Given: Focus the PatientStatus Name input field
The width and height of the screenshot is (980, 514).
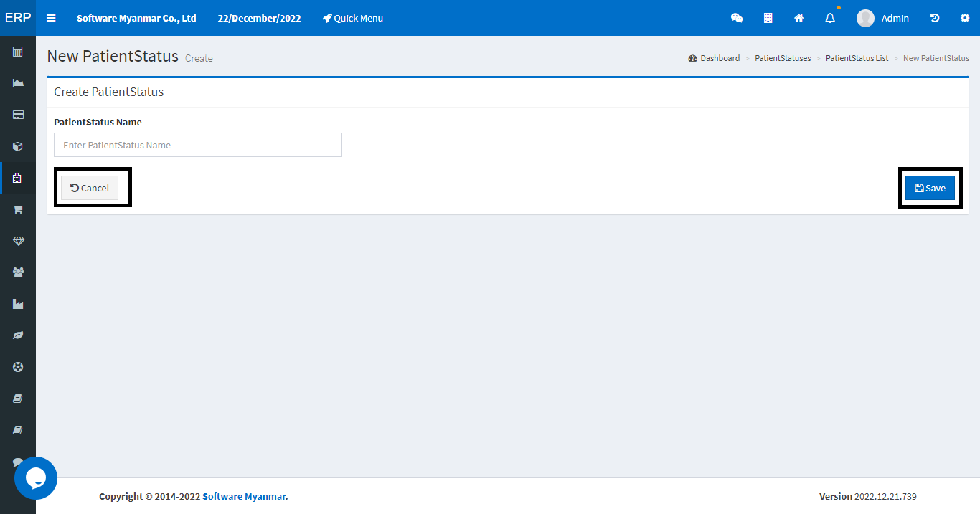Looking at the screenshot, I should tap(198, 145).
